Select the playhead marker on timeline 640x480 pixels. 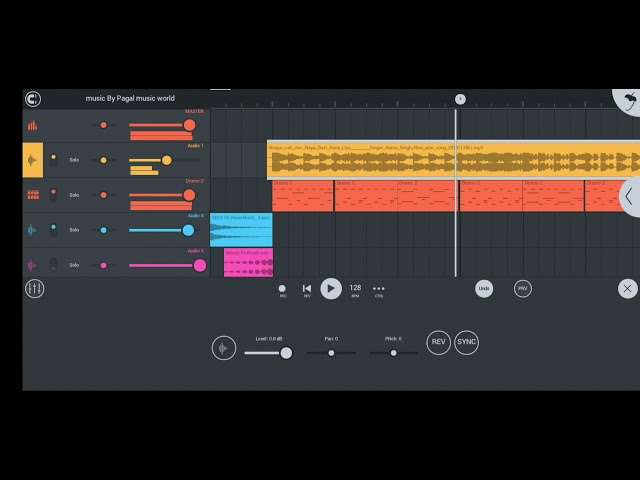(x=460, y=99)
